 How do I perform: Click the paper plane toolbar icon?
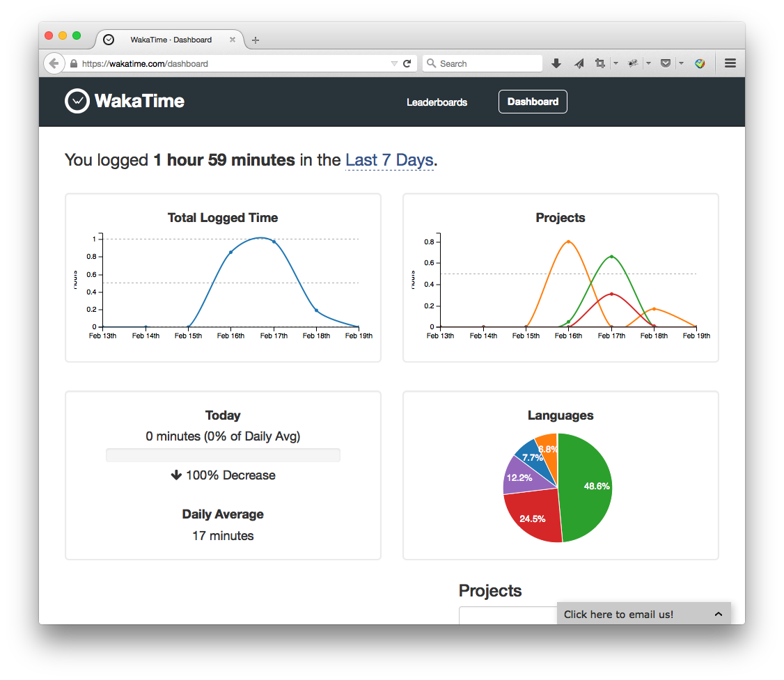pyautogui.click(x=579, y=63)
